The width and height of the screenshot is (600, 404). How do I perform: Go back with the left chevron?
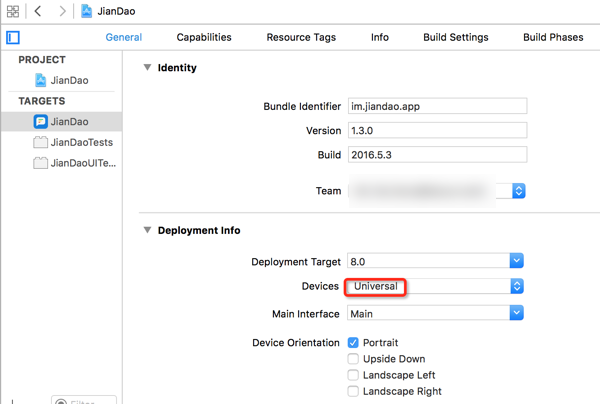tap(38, 11)
